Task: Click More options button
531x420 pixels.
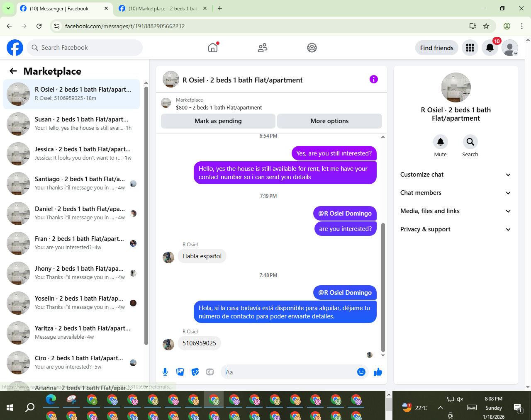Action: [x=329, y=121]
